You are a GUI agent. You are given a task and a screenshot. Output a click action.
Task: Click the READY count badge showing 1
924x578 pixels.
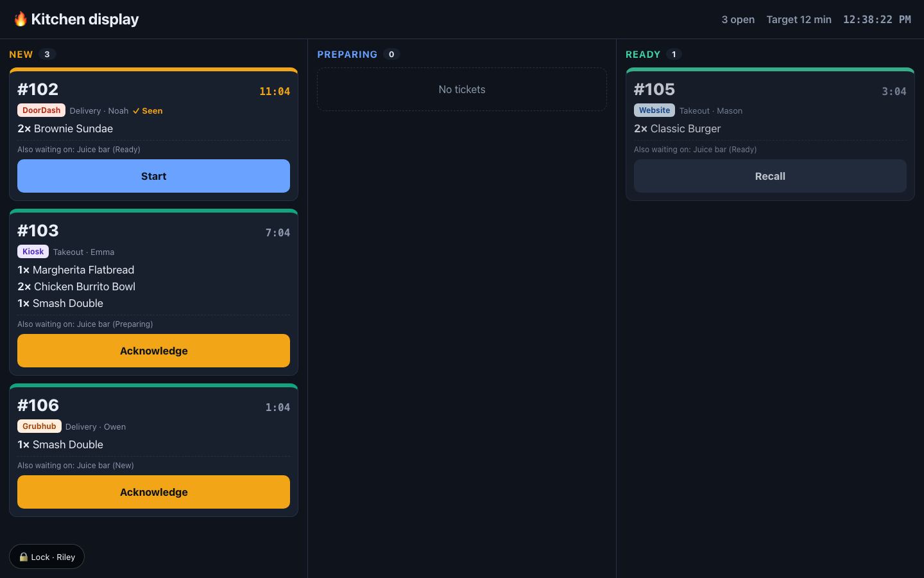coord(674,55)
